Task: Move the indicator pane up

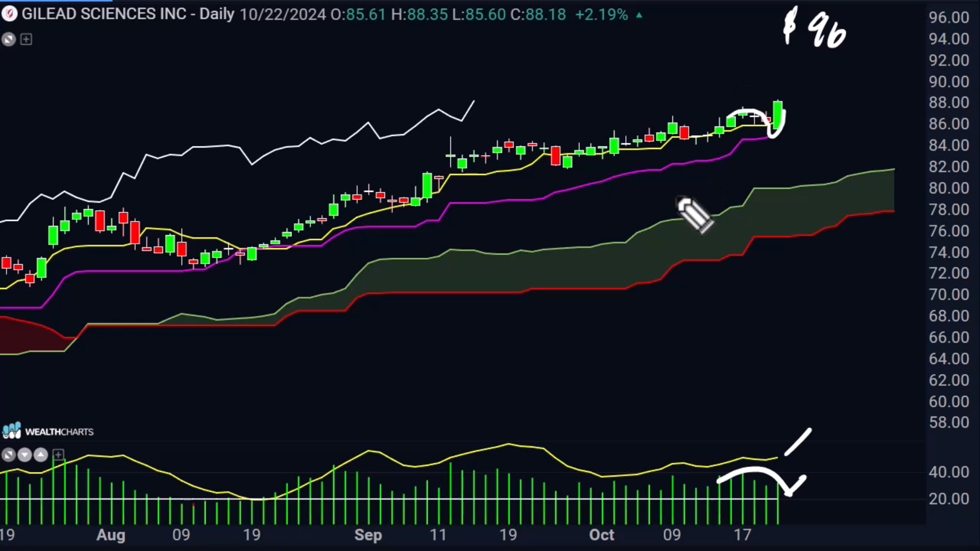Action: coord(41,455)
